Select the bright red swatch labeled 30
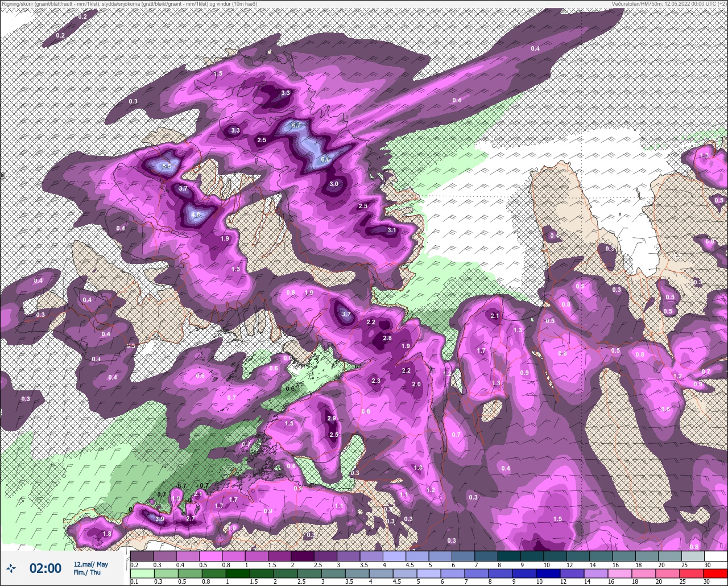Screen dimensions: 728x586 (715, 572)
